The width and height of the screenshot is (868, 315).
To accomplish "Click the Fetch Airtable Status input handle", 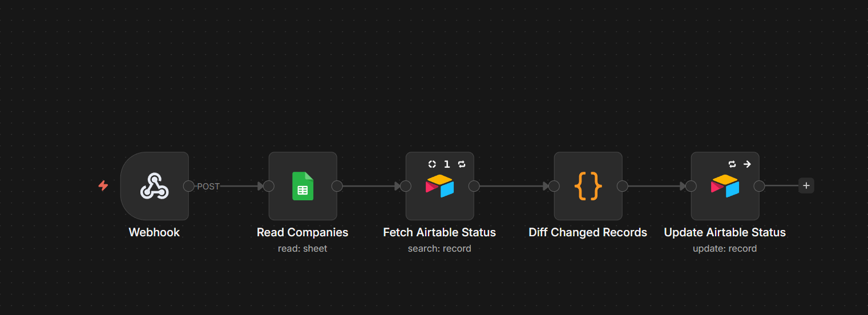I will click(x=406, y=186).
